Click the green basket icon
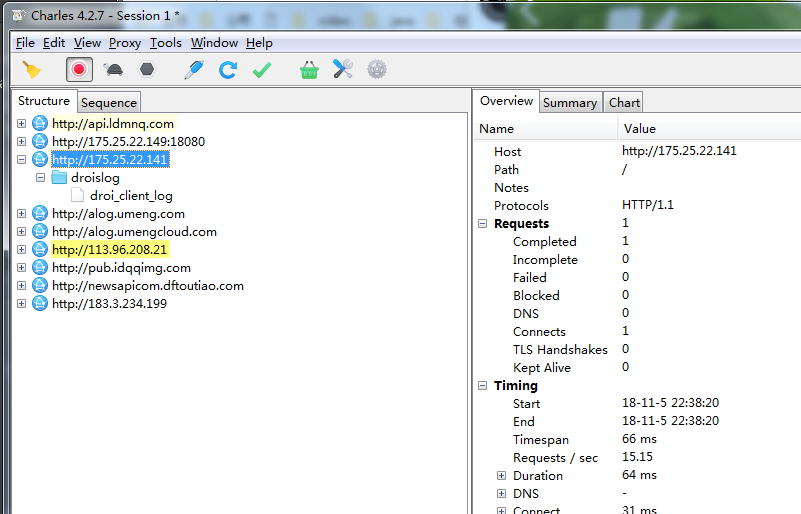801x514 pixels. 309,69
